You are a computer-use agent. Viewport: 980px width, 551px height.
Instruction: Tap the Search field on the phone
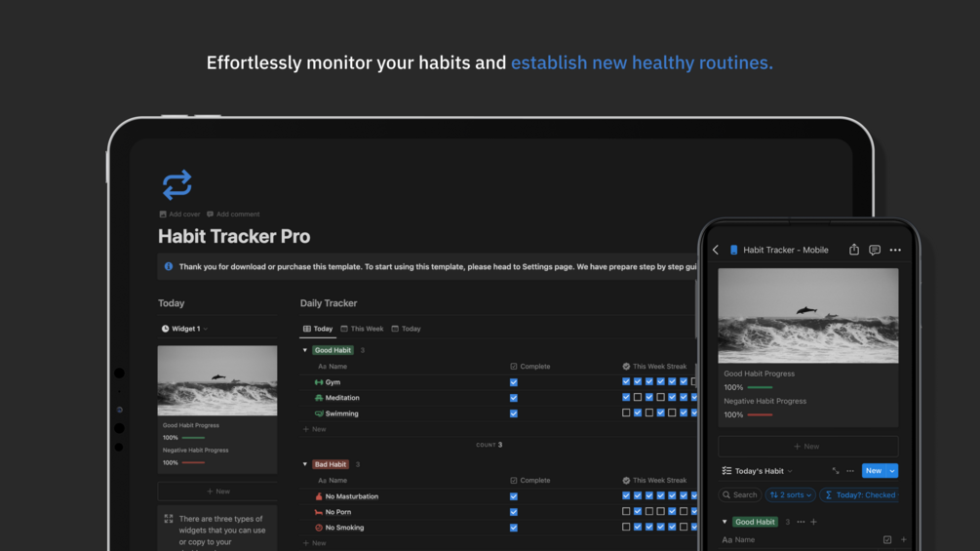(x=740, y=494)
